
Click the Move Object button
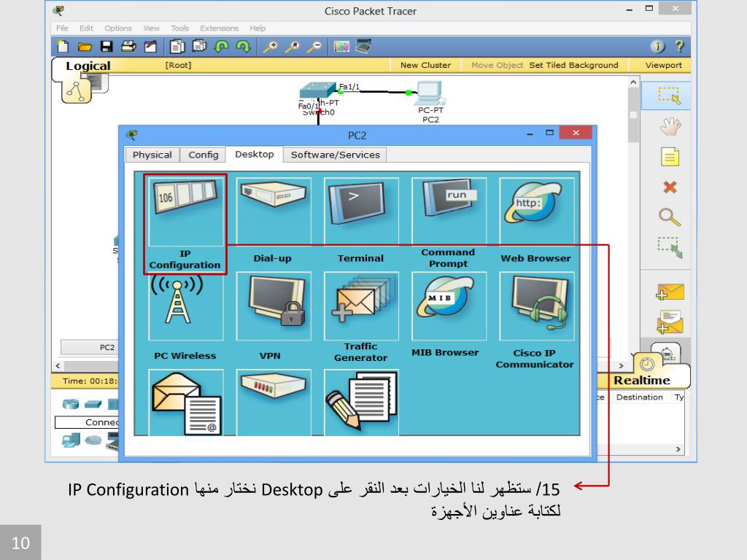[x=497, y=65]
